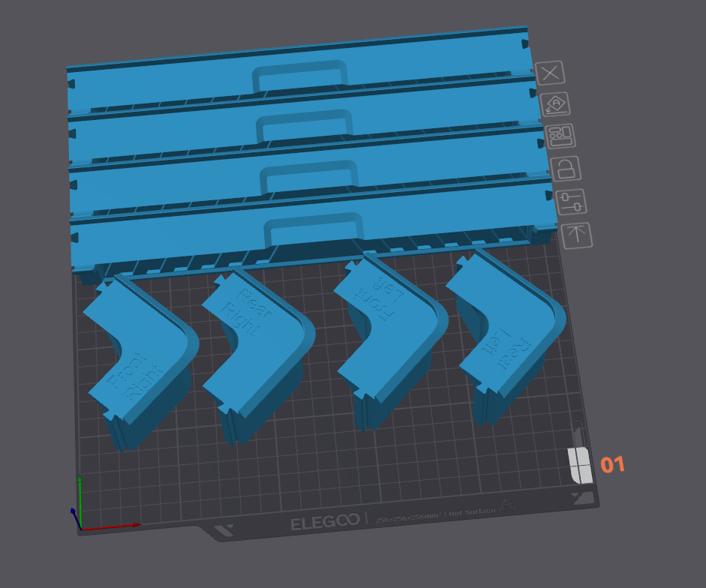706x588 pixels.
Task: Open the plate settings sliders icon
Action: click(x=571, y=202)
